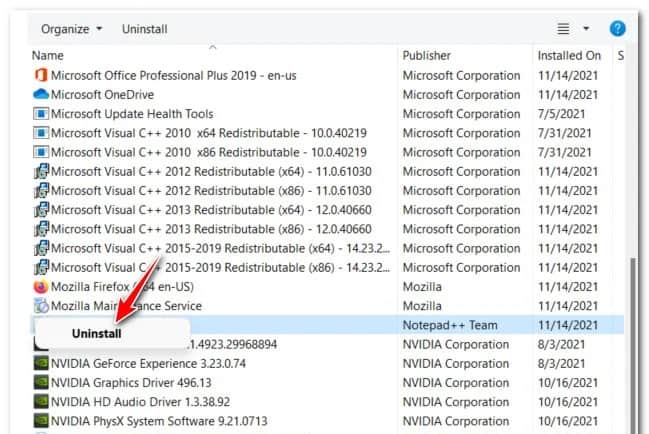Open the Organize dropdown menu

(x=71, y=29)
